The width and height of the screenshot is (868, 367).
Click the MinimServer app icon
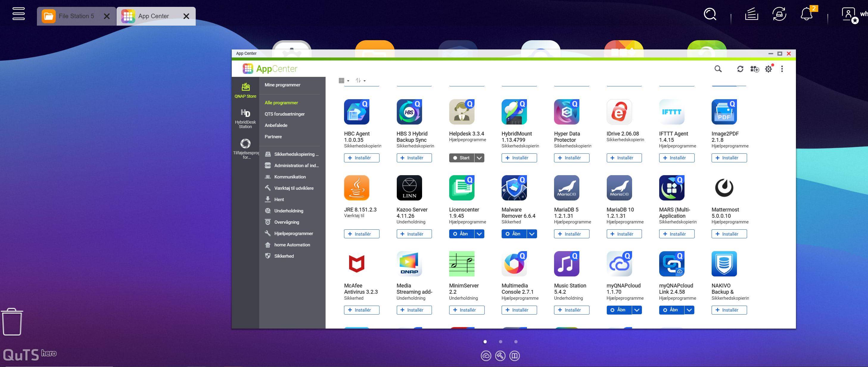[462, 264]
